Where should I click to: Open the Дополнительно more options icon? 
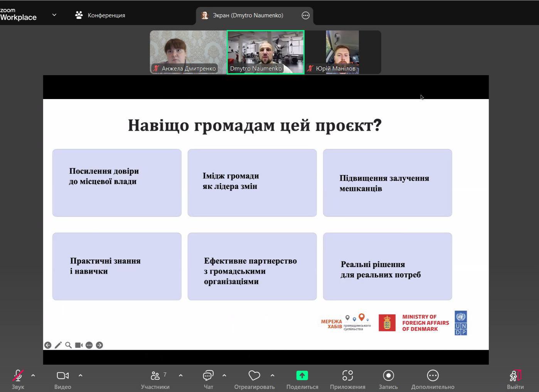pos(433,376)
